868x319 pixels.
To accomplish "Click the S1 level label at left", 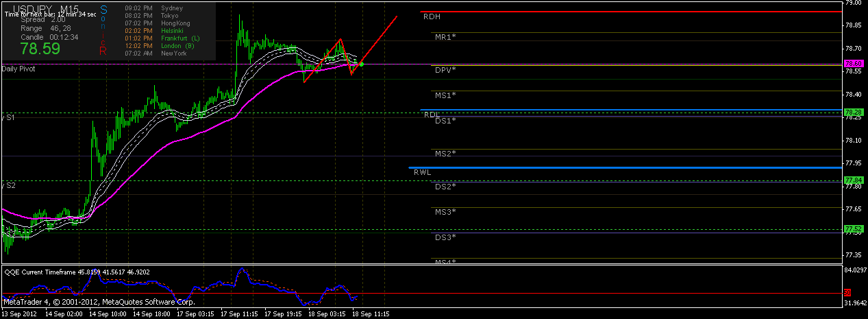I will 9,118.
